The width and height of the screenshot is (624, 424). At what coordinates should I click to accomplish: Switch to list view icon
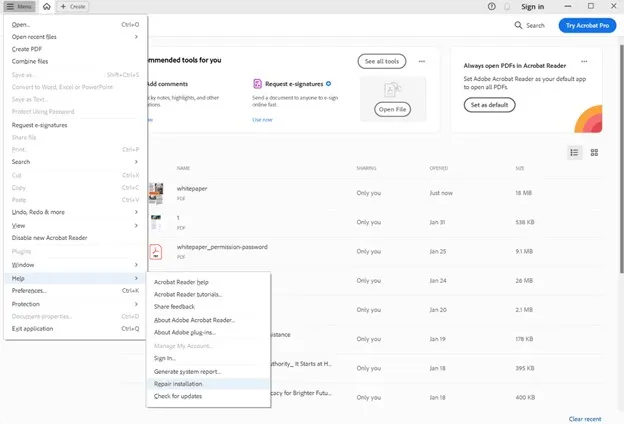point(574,152)
